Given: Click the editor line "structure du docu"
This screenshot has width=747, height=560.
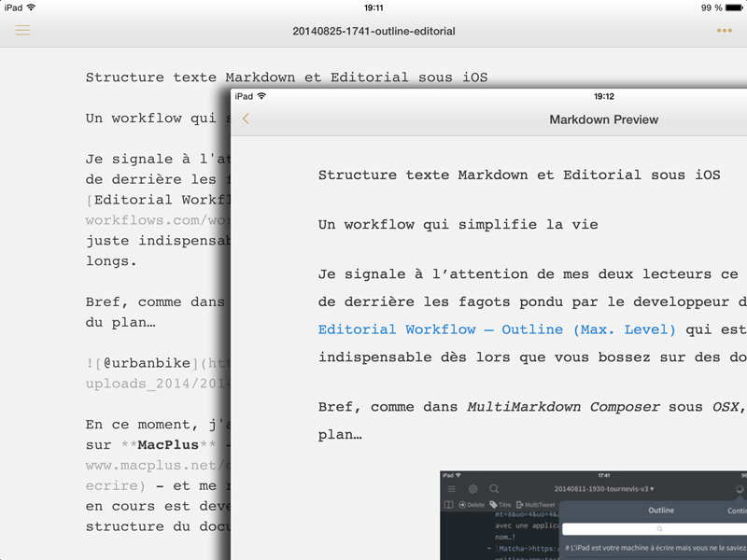Looking at the screenshot, I should (158, 526).
